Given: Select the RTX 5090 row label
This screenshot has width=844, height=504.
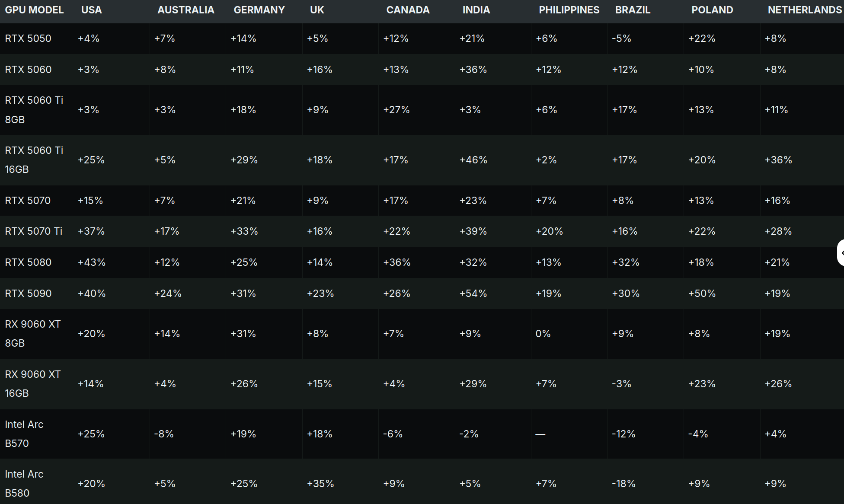Looking at the screenshot, I should click(28, 293).
